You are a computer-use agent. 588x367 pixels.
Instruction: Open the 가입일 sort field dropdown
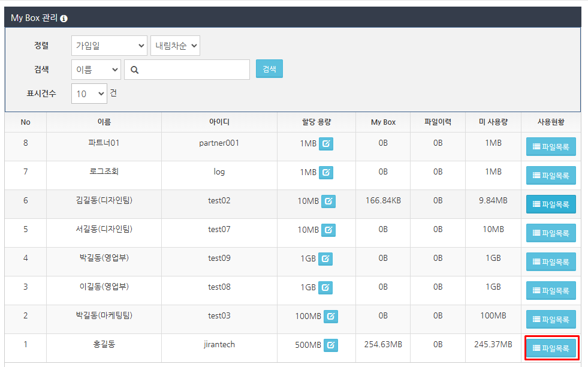(109, 46)
